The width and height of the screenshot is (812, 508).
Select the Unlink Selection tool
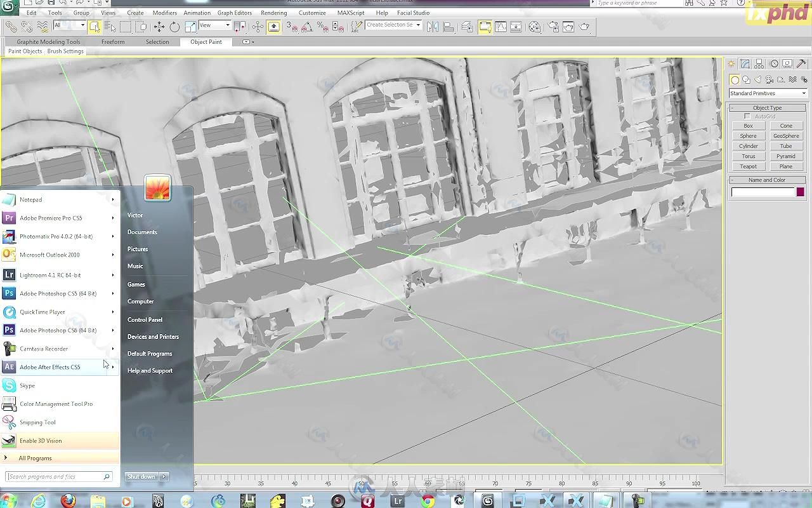pyautogui.click(x=27, y=27)
